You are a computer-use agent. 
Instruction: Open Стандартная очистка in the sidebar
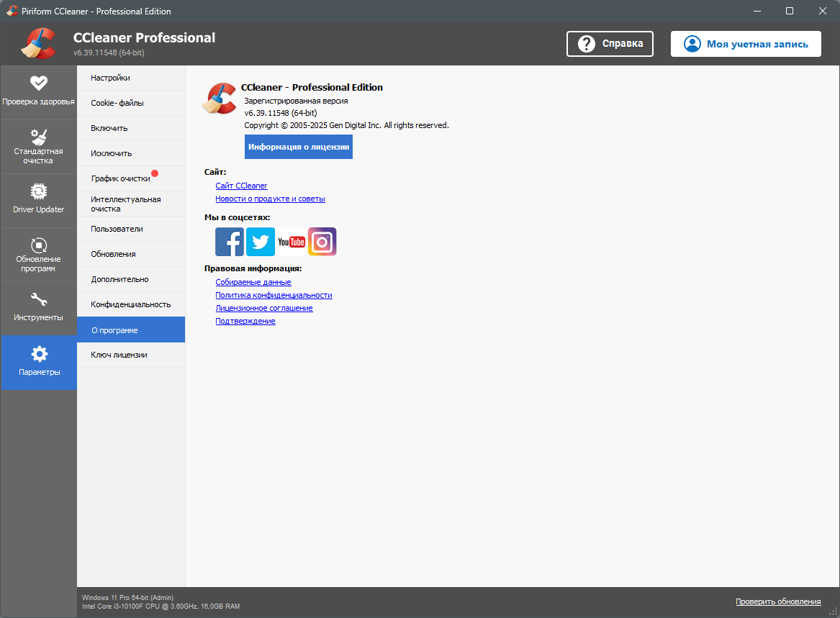click(x=39, y=147)
